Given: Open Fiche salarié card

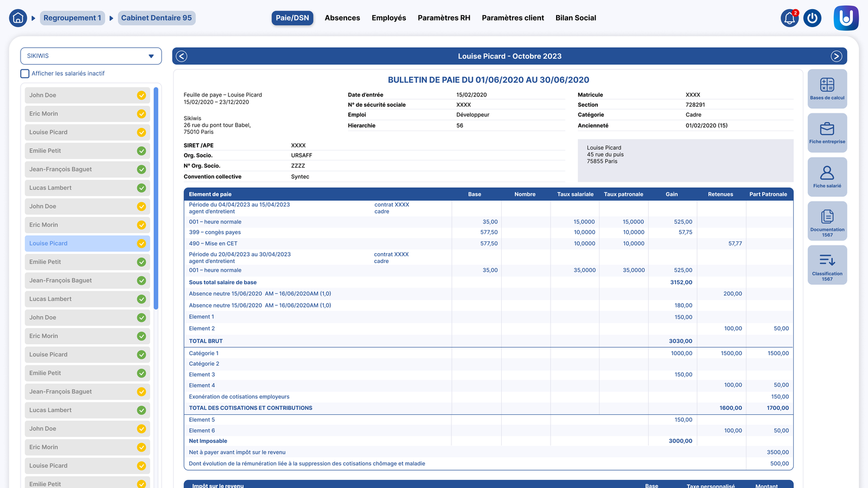Looking at the screenshot, I should coord(827,177).
